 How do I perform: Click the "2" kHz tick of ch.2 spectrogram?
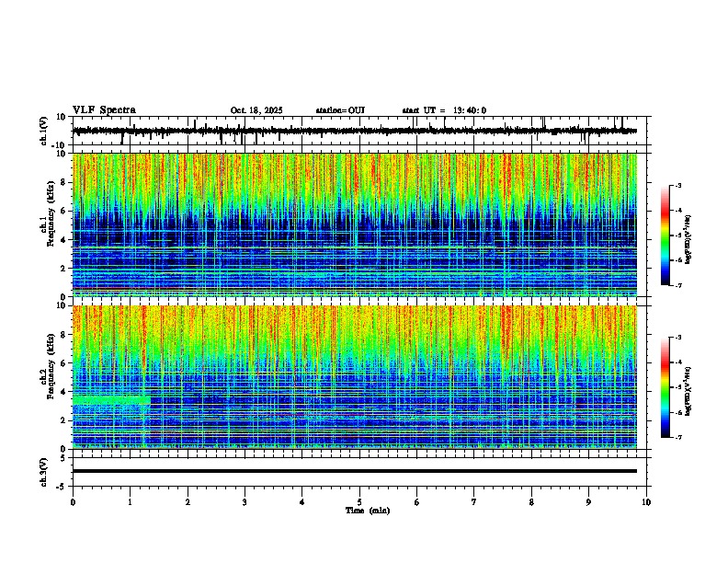point(63,420)
